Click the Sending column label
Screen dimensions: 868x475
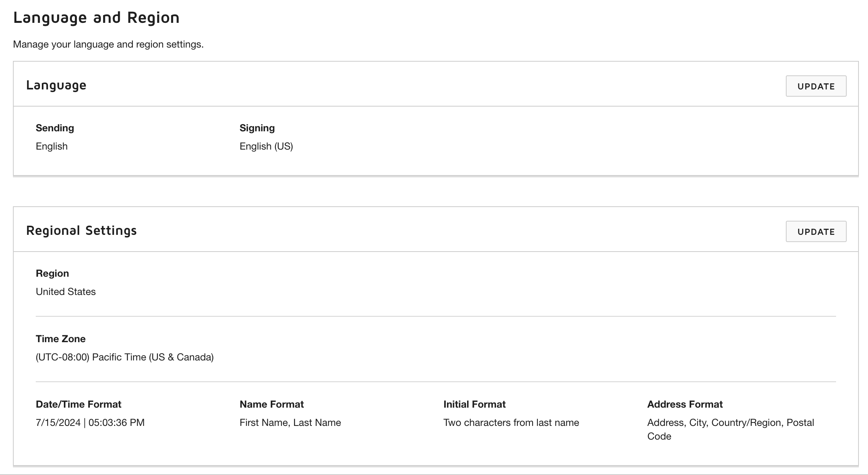[55, 128]
